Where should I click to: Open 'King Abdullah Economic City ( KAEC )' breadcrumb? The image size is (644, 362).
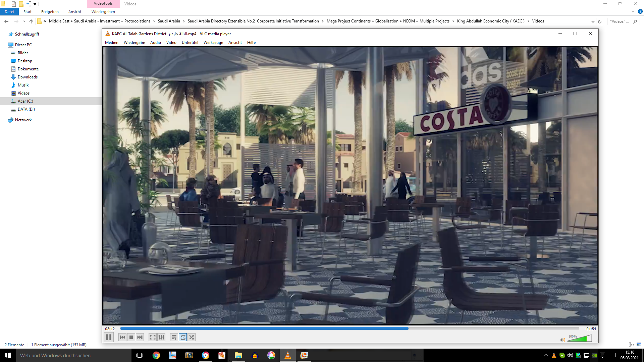coord(491,21)
